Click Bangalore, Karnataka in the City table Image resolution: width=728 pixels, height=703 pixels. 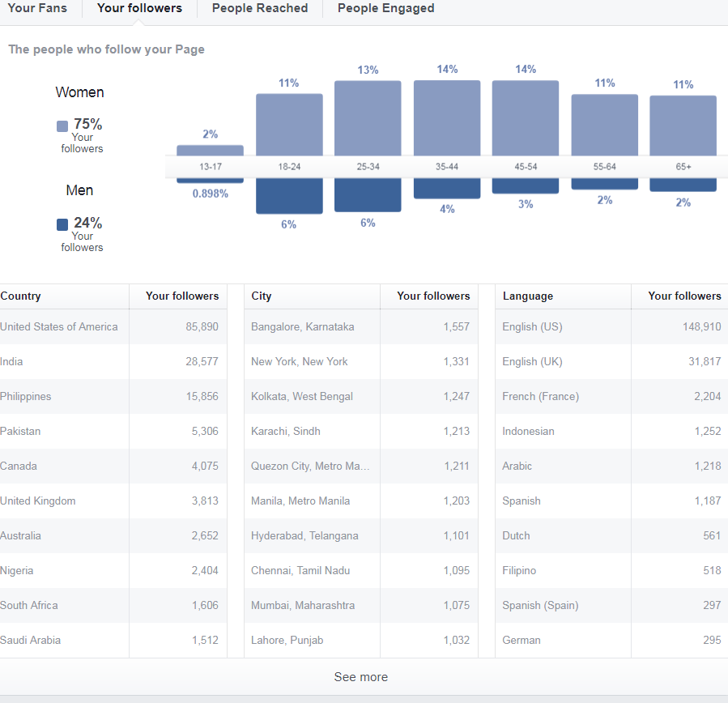point(361,327)
